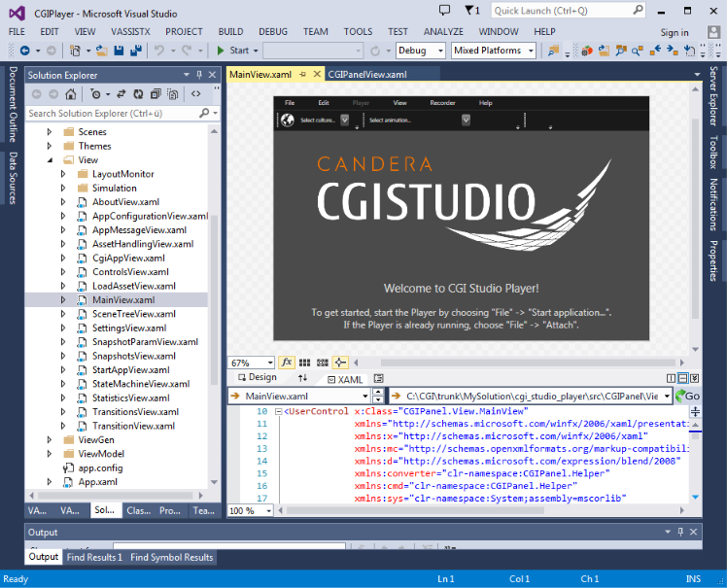Click the Refresh icon next to Debug dropdown

(375, 51)
